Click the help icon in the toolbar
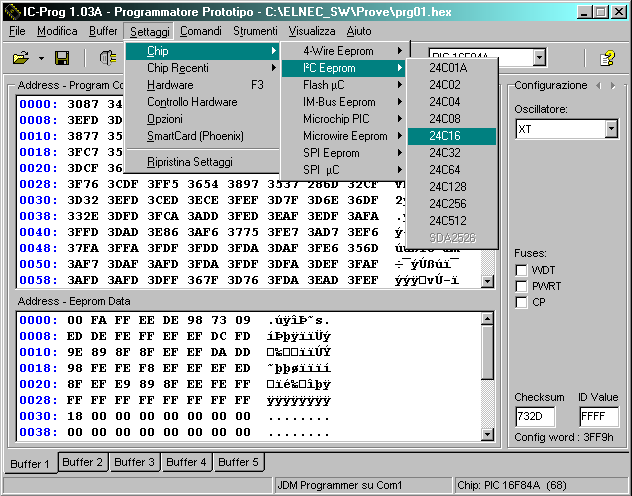Image resolution: width=632 pixels, height=496 pixels. [x=606, y=59]
